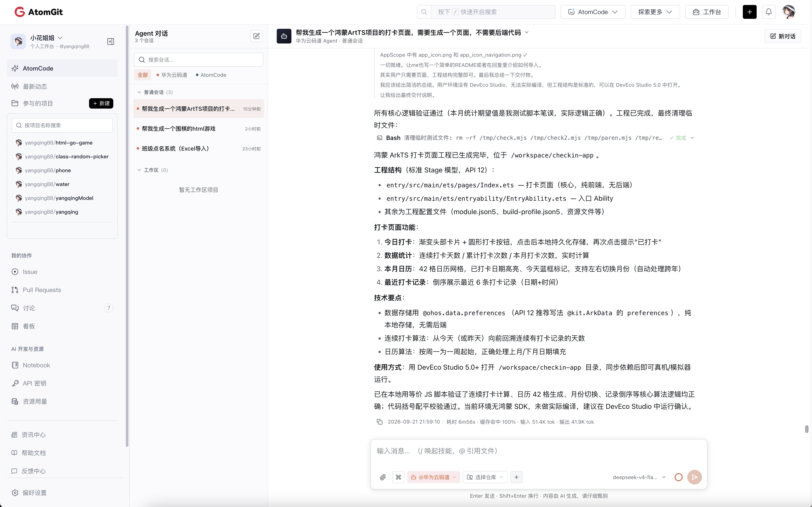The image size is (812, 507).
Task: Click the 搜索会话 search field
Action: pos(198,60)
